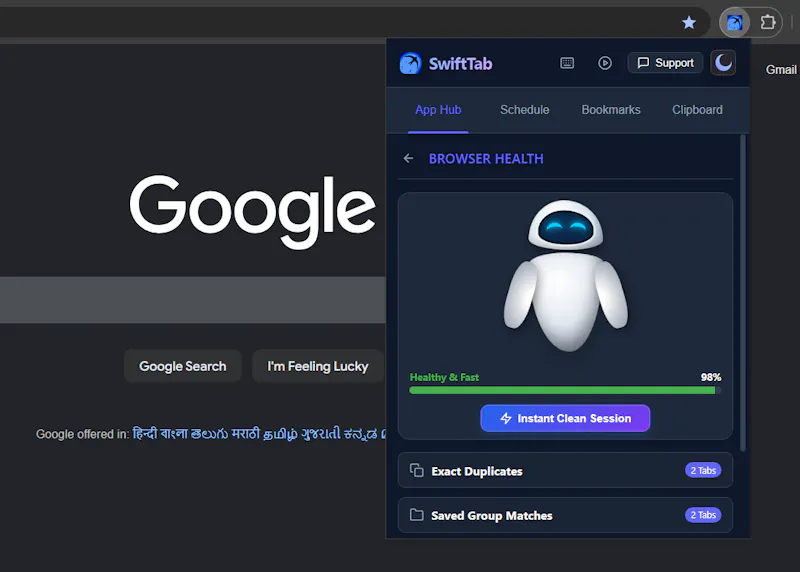Click lightning bolt icon on Instant Clean Session
800x572 pixels.
point(506,418)
